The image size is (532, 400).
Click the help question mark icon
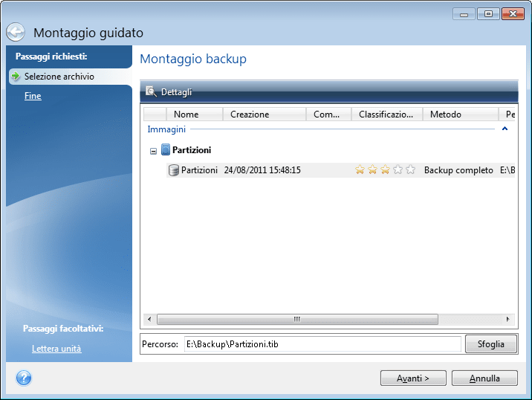(23, 378)
